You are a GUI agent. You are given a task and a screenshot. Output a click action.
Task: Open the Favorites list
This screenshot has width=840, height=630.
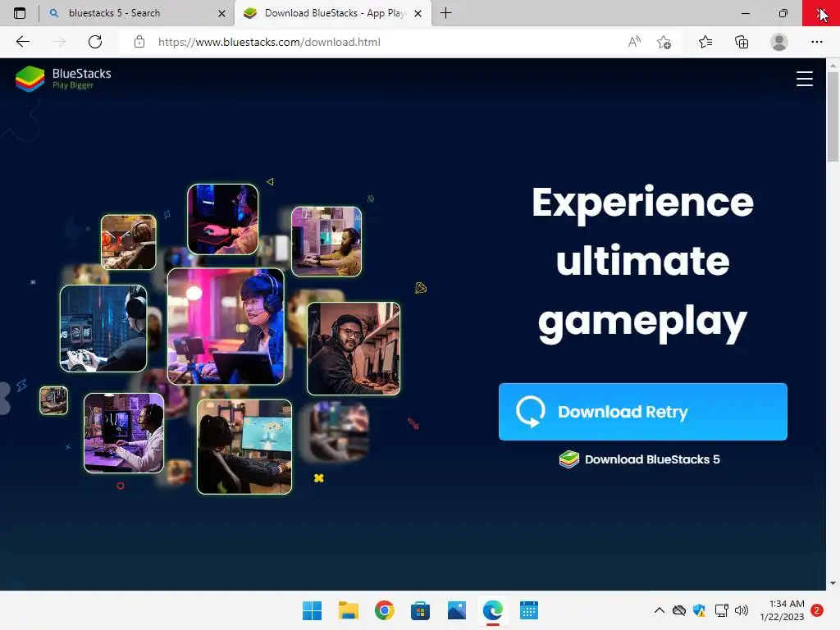click(705, 42)
